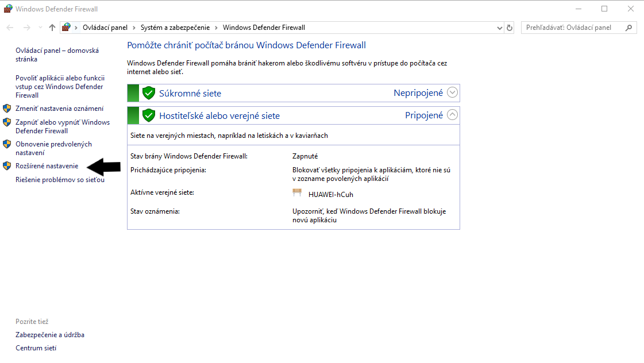The width and height of the screenshot is (644, 363).
Task: Open Centrum sietí link
Action: click(x=36, y=348)
